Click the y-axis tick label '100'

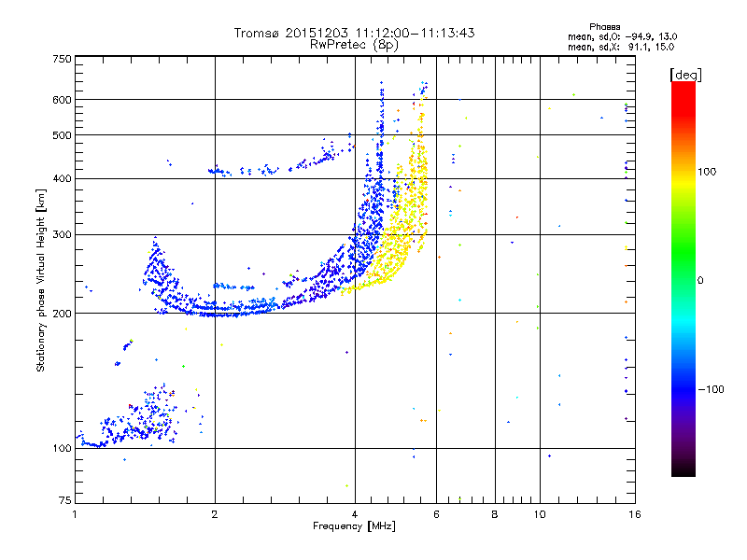(x=62, y=448)
